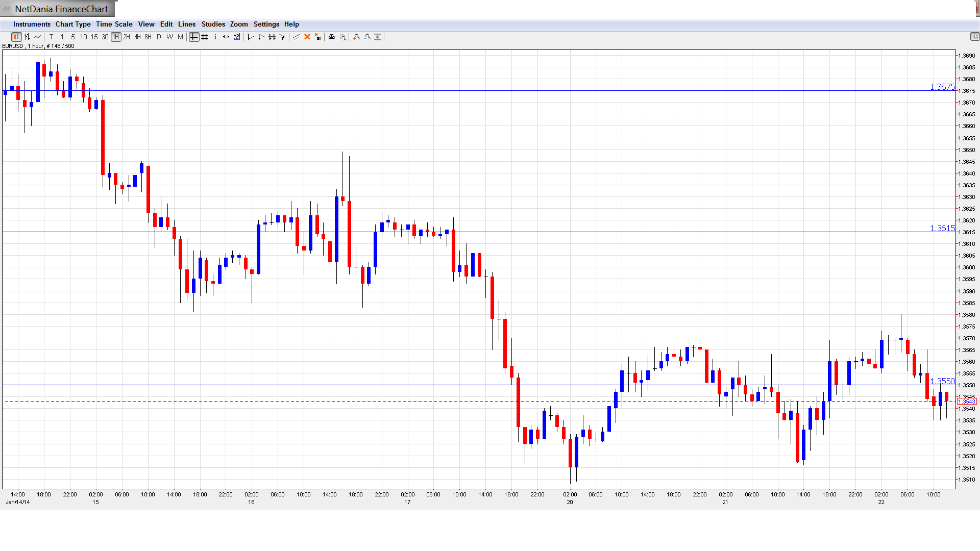
Task: Select the daily D time scale button
Action: point(159,37)
